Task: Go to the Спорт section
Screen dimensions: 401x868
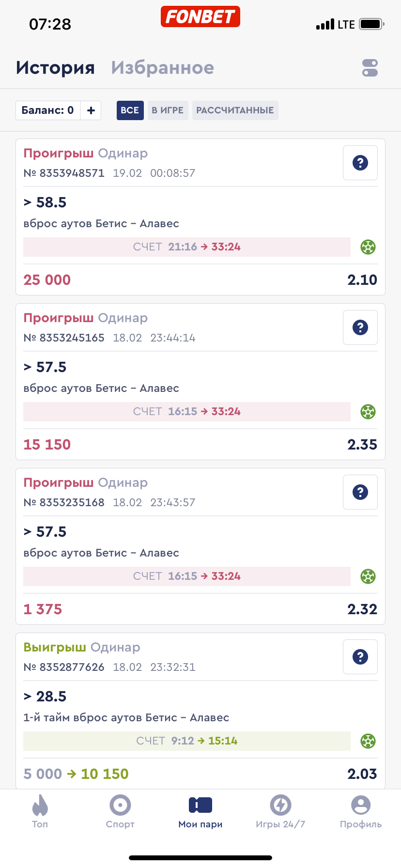Action: pyautogui.click(x=120, y=812)
